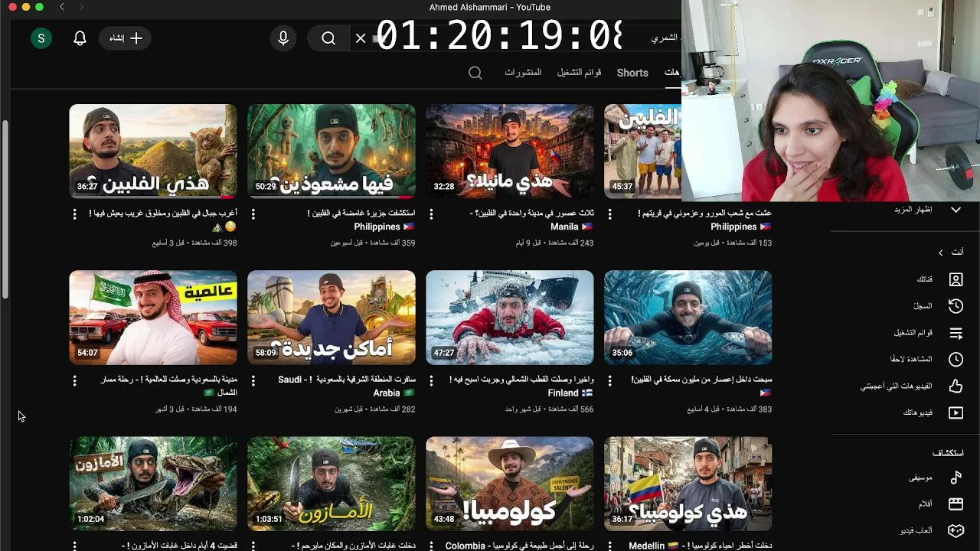Image resolution: width=980 pixels, height=551 pixels.
Task: Clear the search field with the X icon
Action: pos(361,38)
